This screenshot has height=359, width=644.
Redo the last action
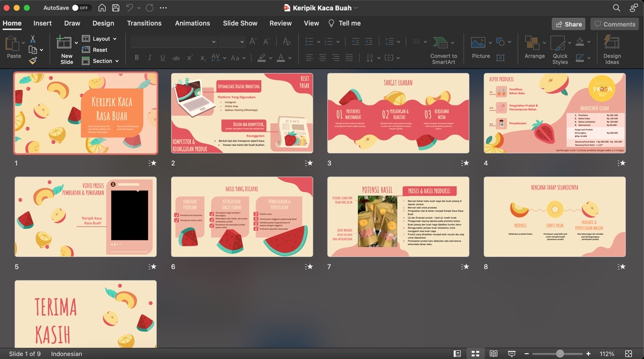(150, 8)
